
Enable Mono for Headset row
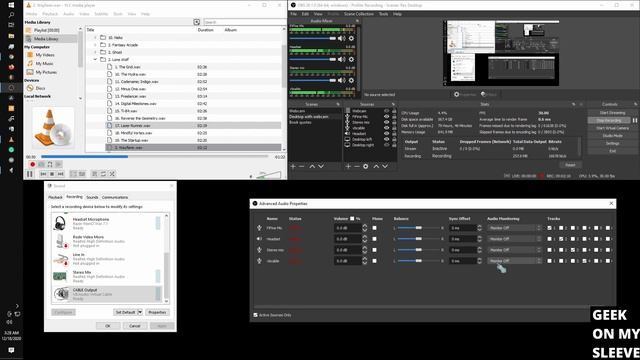(x=374, y=239)
